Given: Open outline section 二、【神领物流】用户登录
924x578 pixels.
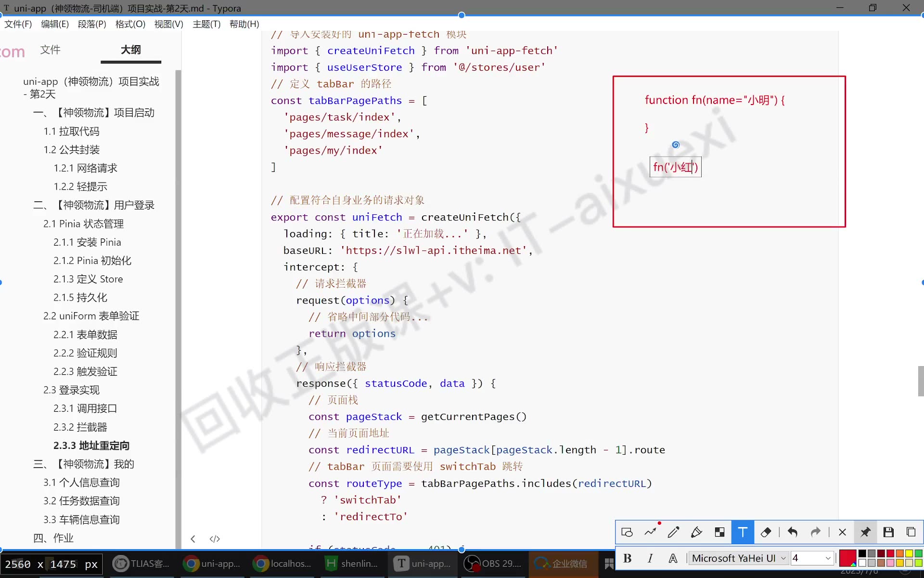Looking at the screenshot, I should (x=94, y=205).
